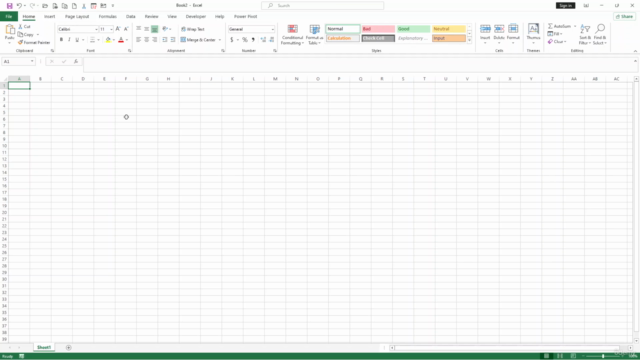
Task: Save the workbook using the purple Save icon
Action: pyautogui.click(x=9, y=6)
